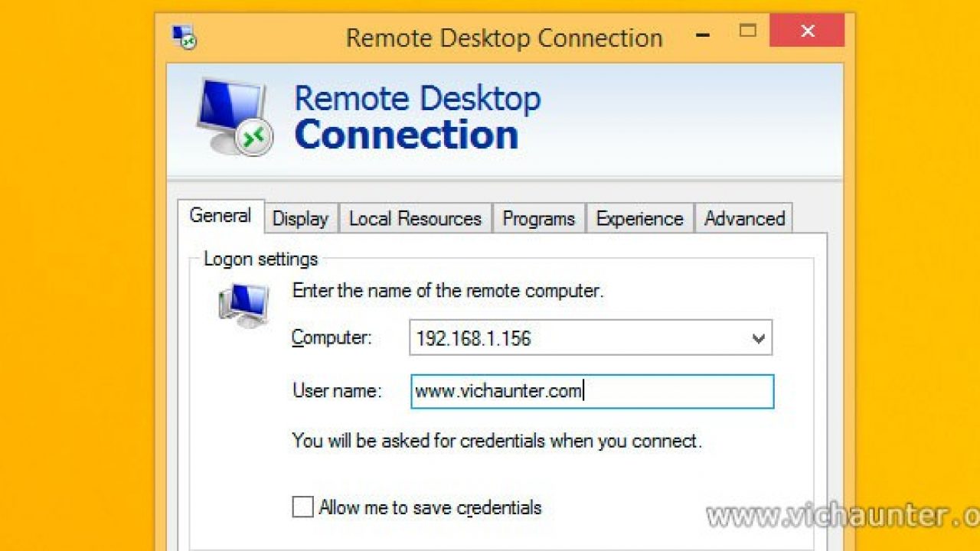Viewport: 980px width, 551px height.
Task: Maximize the Remote Desktop Connection window
Action: [747, 31]
